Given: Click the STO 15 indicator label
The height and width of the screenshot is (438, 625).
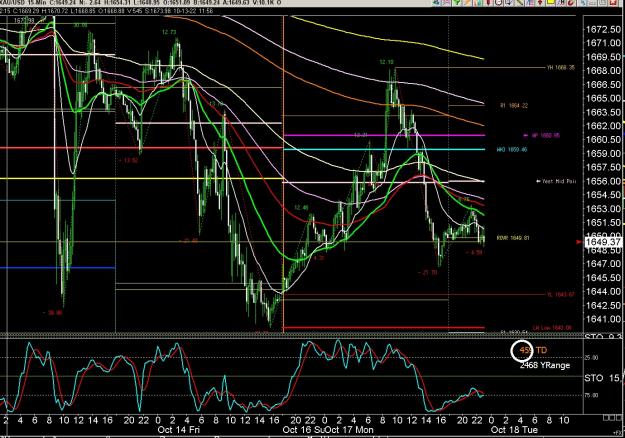Looking at the screenshot, I should pyautogui.click(x=603, y=378).
